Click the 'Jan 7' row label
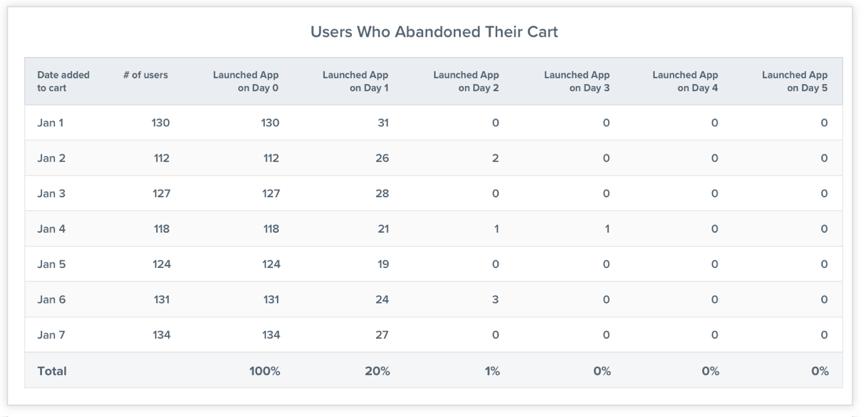 pyautogui.click(x=51, y=335)
